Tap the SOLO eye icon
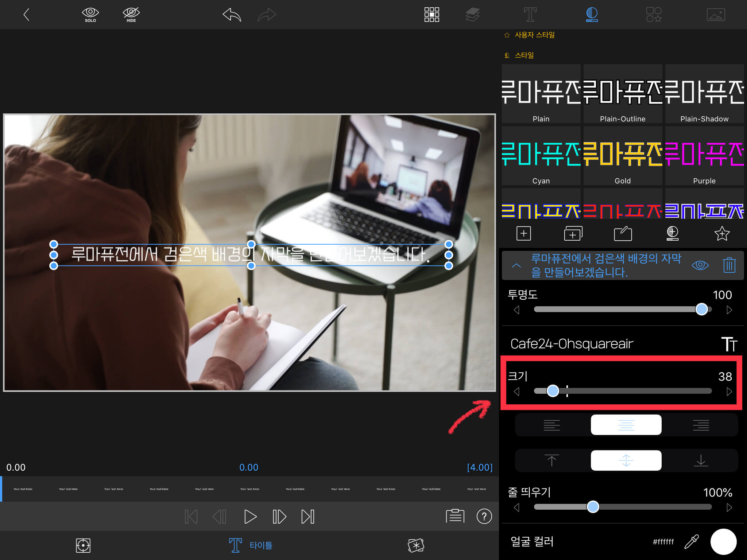 coord(90,15)
